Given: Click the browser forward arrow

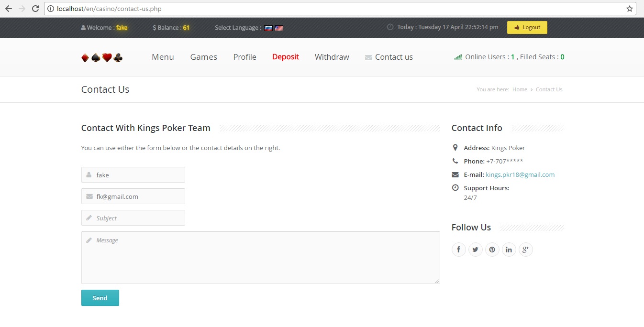Looking at the screenshot, I should click(22, 9).
